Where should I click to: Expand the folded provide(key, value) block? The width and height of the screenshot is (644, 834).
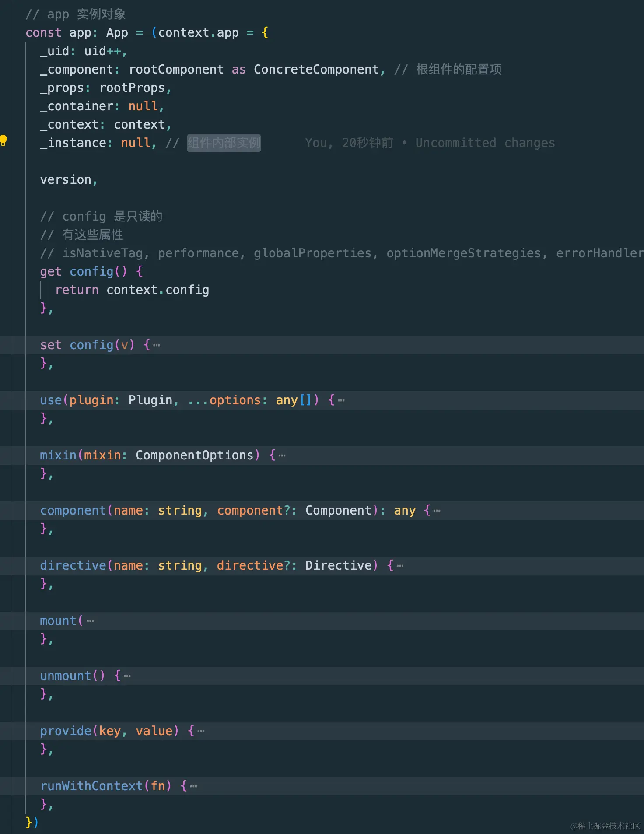click(x=201, y=731)
